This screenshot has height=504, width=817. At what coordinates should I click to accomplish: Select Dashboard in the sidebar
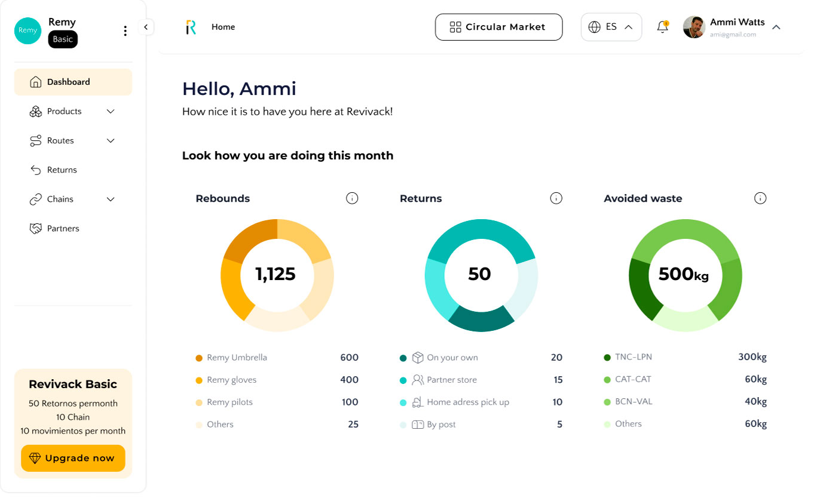[73, 82]
